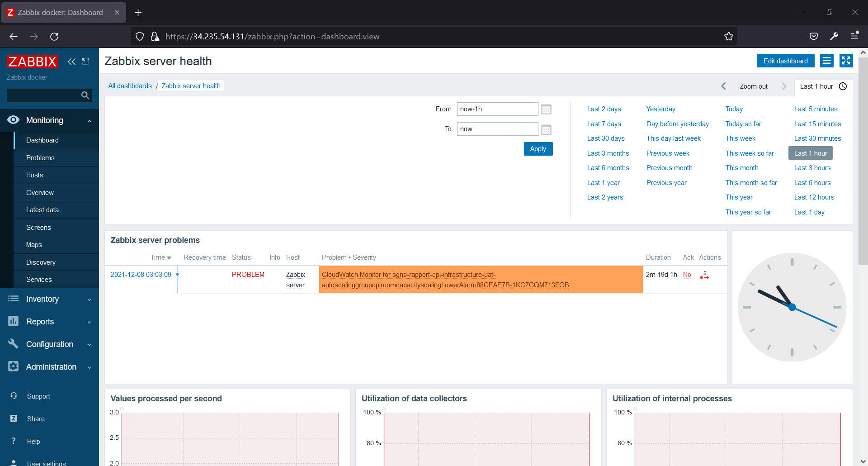Collapse the Monitoring section chevron
This screenshot has width=868, height=466.
click(x=89, y=120)
